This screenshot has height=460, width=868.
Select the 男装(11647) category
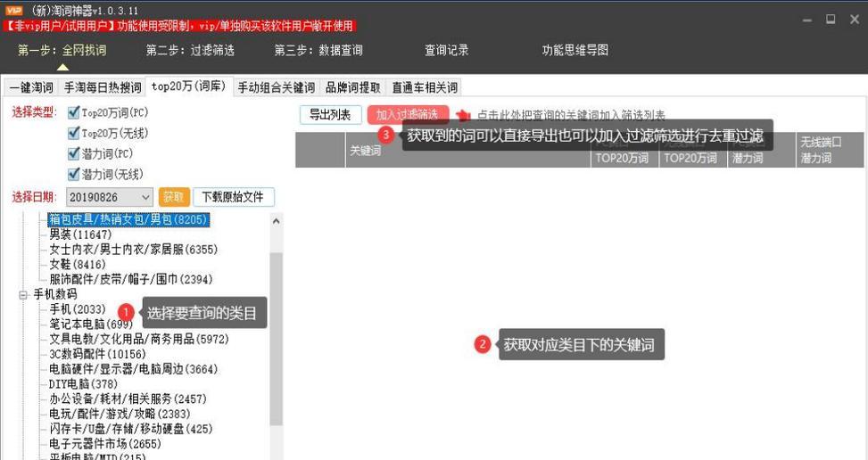tap(80, 234)
